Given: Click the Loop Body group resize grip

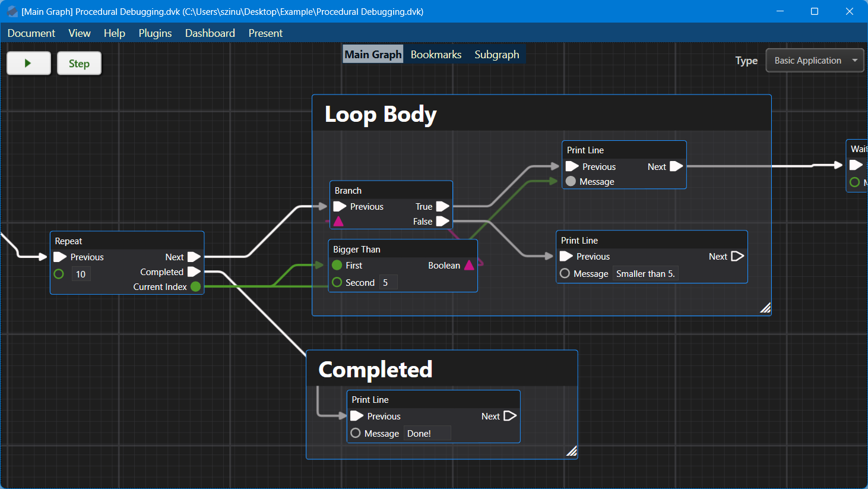Looking at the screenshot, I should 765,307.
